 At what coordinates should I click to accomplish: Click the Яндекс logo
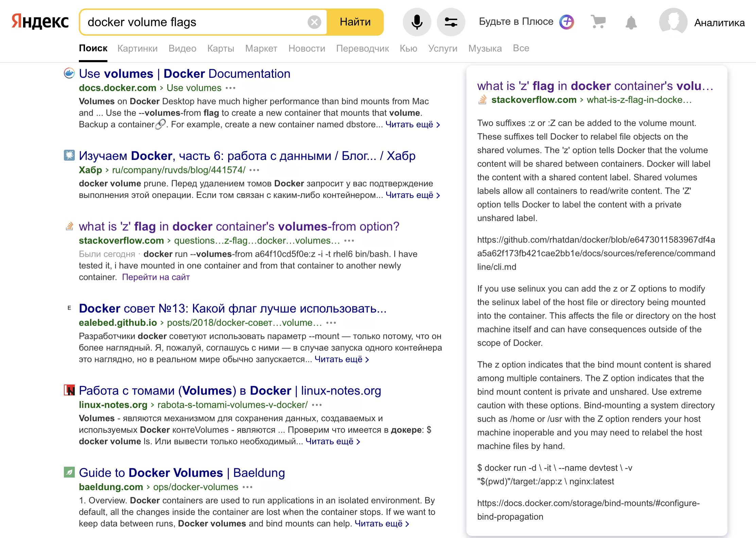coord(40,22)
